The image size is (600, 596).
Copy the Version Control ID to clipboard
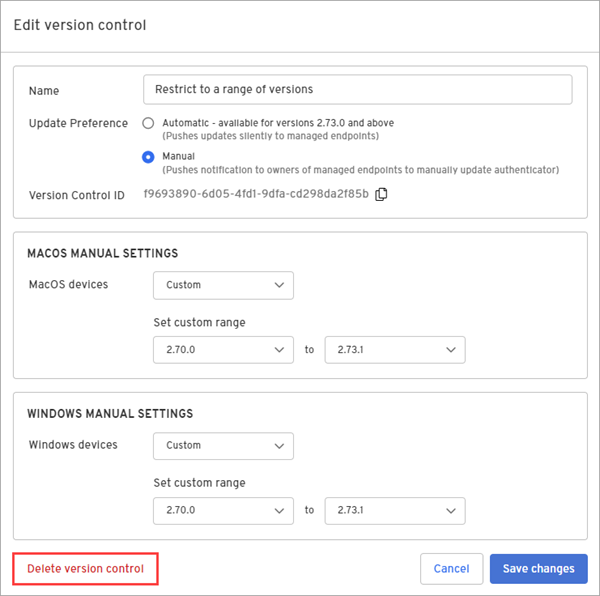pos(381,194)
